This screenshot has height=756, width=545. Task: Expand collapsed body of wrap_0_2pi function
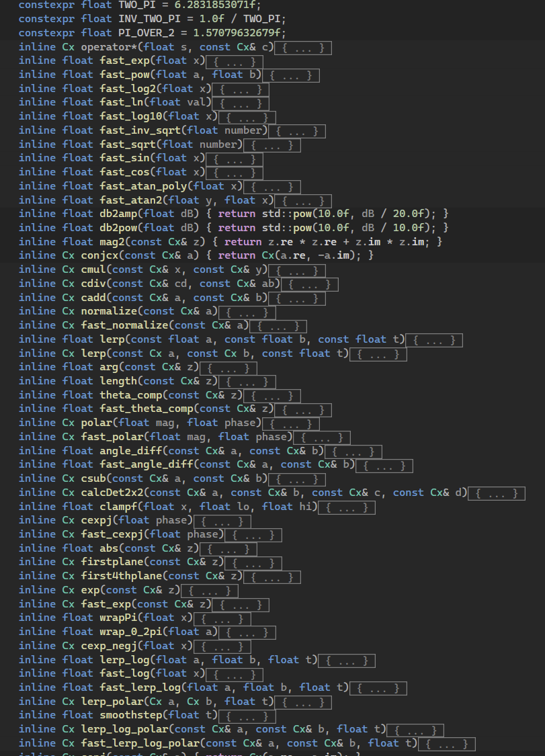point(247,632)
